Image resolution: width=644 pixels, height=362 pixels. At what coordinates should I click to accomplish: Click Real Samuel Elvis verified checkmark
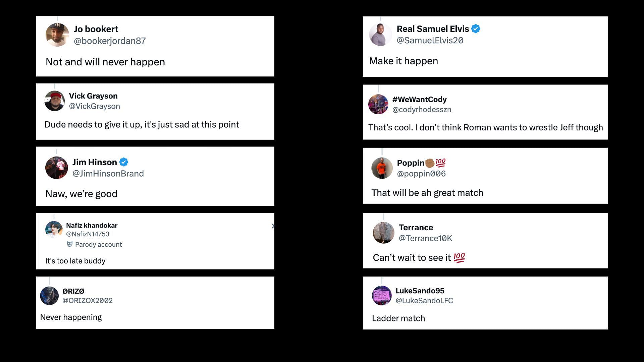(x=476, y=29)
